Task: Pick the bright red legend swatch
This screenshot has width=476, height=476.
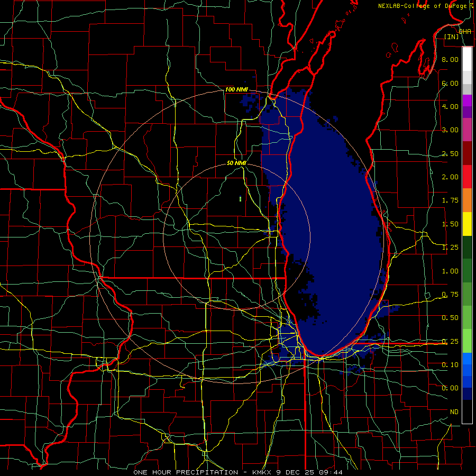Action: point(467,177)
